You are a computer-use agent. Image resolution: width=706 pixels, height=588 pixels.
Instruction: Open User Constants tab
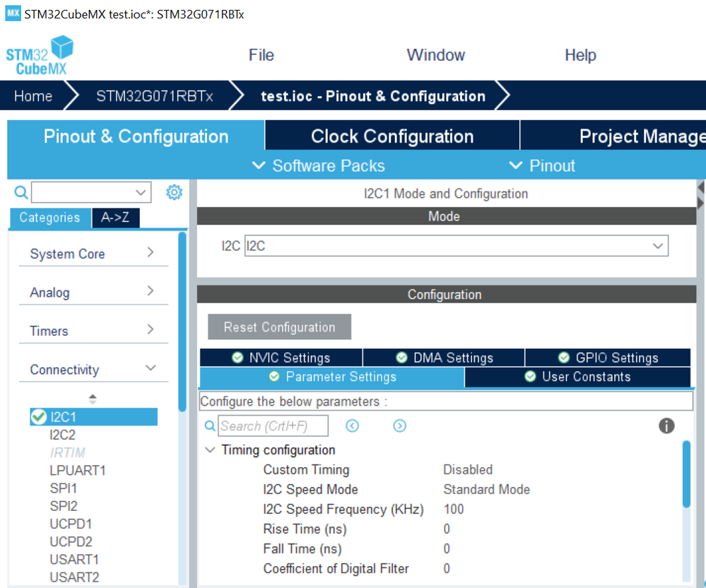tap(577, 377)
